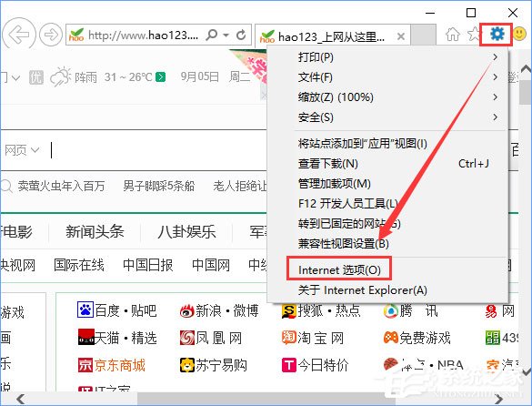532x406 pixels.
Task: Click the weather text 阵雨
Action: (x=85, y=77)
